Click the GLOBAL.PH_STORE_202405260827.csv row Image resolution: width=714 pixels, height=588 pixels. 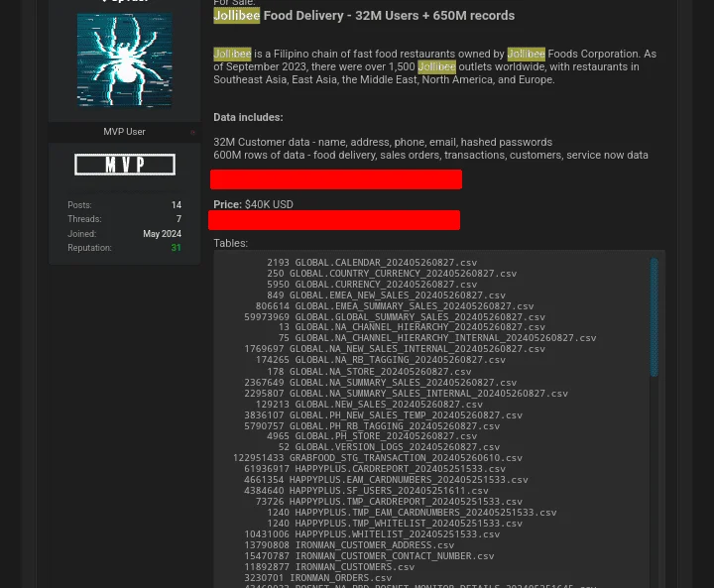pos(372,437)
